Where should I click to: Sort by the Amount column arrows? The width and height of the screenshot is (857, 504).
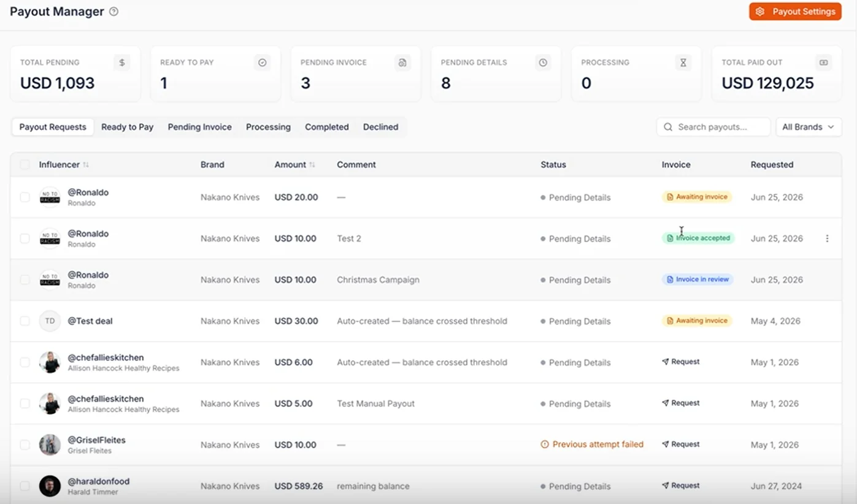312,165
